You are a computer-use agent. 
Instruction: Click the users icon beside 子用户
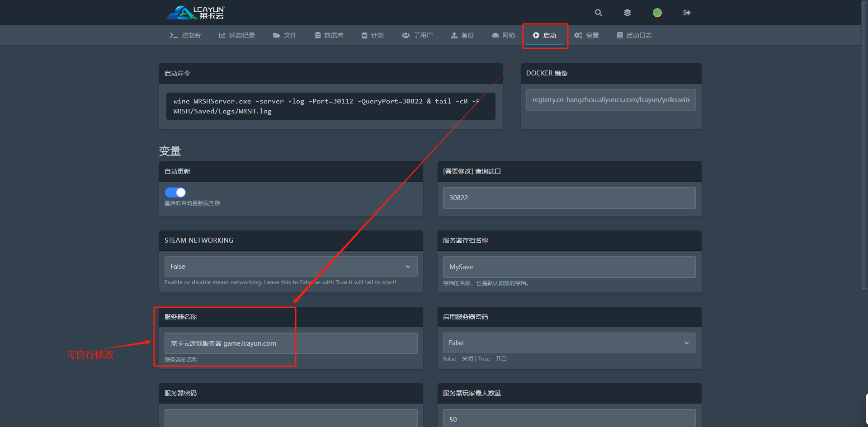406,35
